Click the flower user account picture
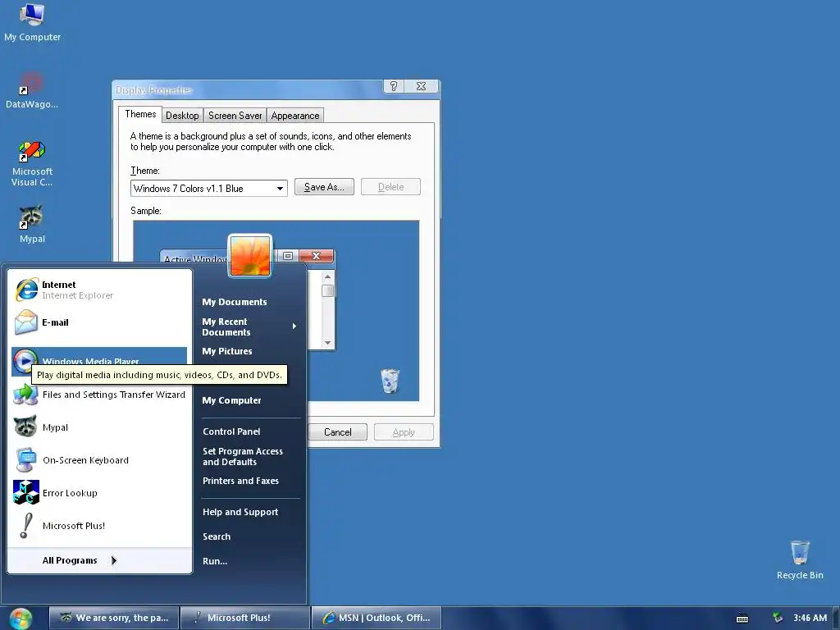 click(x=250, y=256)
